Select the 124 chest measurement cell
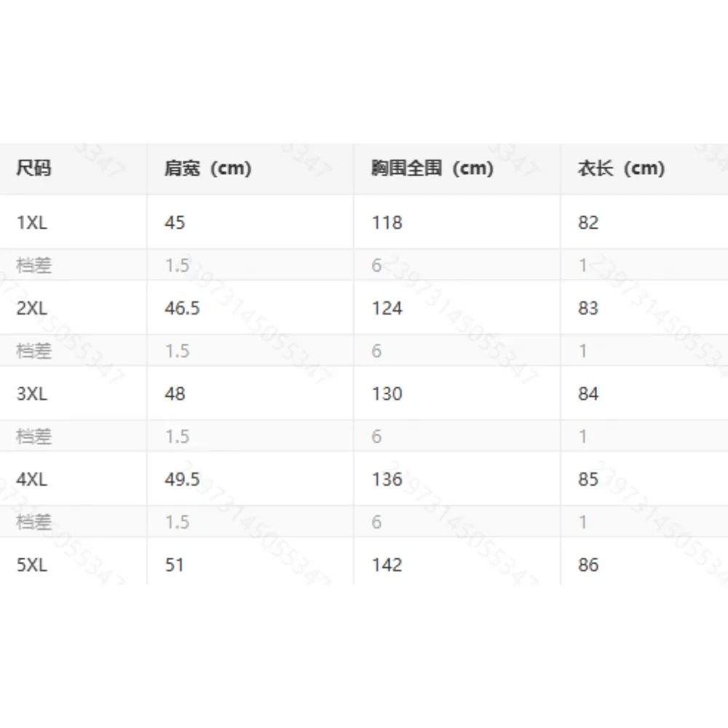Screen dimensions: 728x728 click(x=387, y=308)
